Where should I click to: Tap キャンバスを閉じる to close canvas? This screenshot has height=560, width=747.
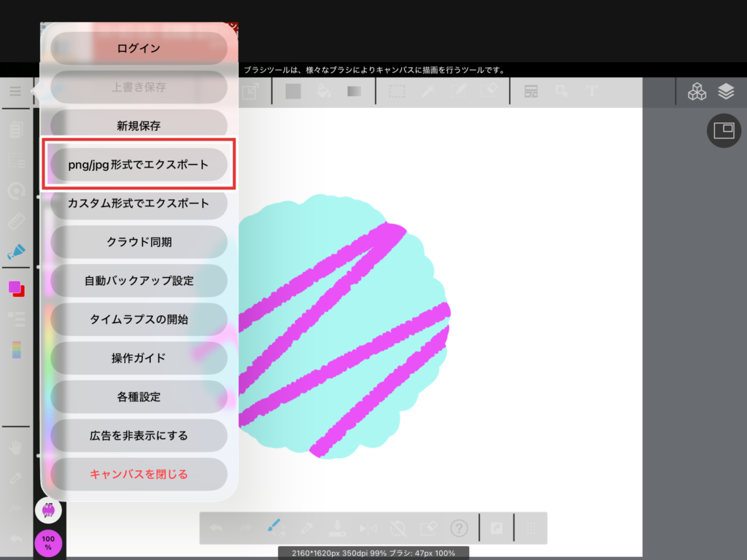pyautogui.click(x=139, y=475)
